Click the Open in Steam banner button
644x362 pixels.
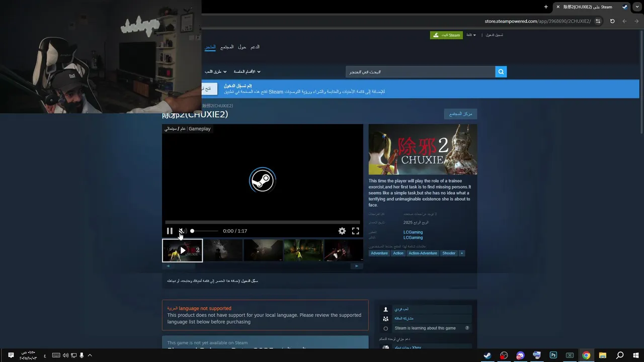pyautogui.click(x=210, y=88)
